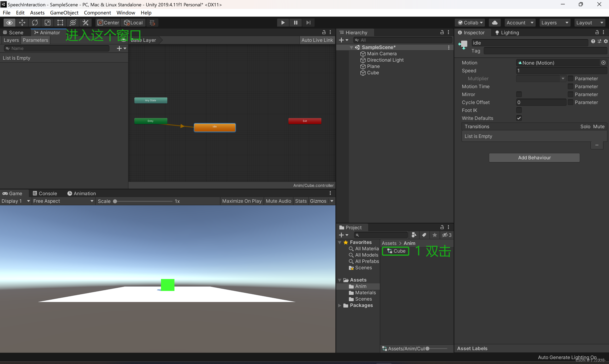The width and height of the screenshot is (609, 364).
Task: Switch to the Console tab
Action: click(x=45, y=193)
